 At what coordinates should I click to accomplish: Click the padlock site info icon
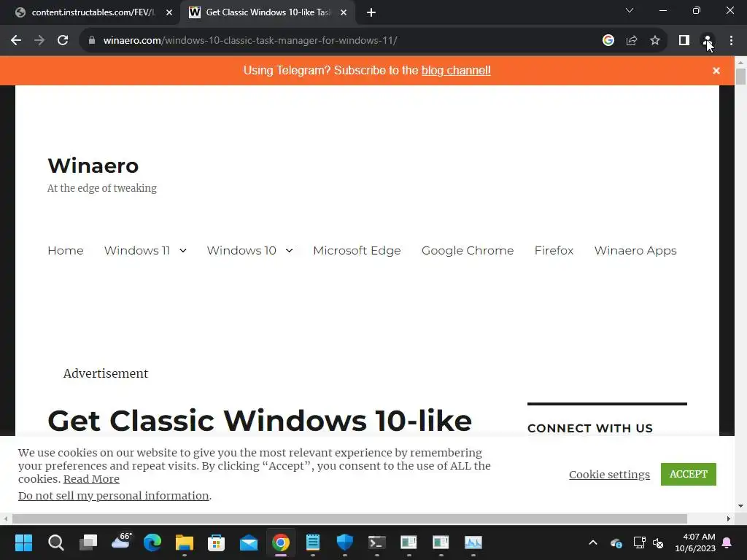pyautogui.click(x=92, y=41)
